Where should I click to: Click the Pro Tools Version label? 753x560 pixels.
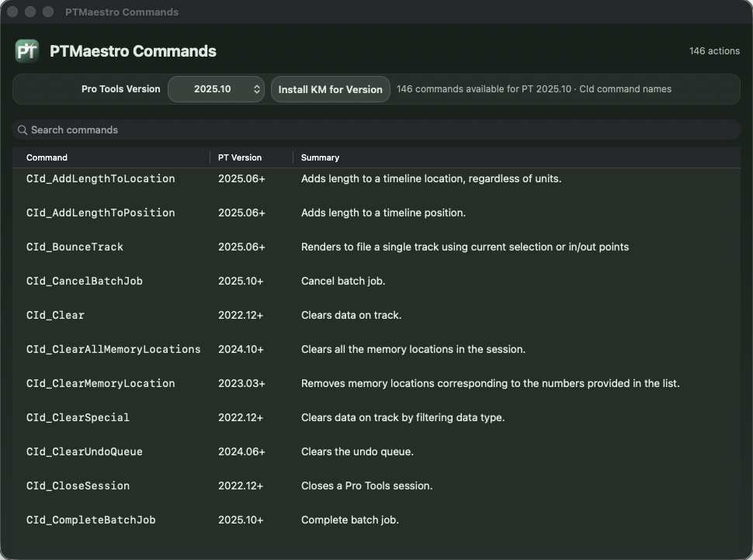point(120,89)
